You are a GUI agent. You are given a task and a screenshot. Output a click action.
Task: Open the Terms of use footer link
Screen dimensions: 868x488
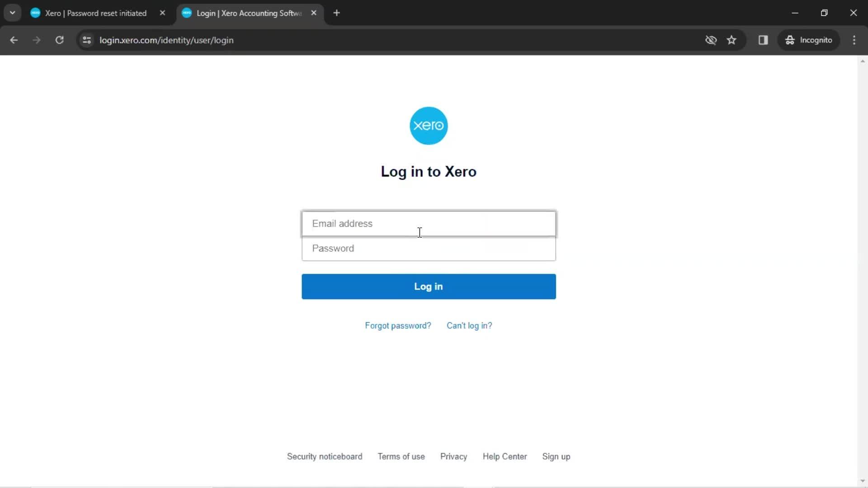click(x=401, y=456)
